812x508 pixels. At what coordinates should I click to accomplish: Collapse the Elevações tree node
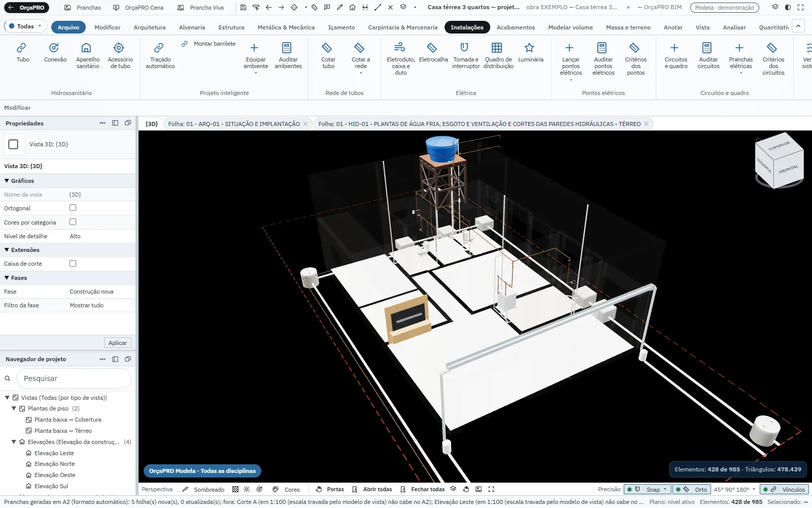pyautogui.click(x=14, y=442)
